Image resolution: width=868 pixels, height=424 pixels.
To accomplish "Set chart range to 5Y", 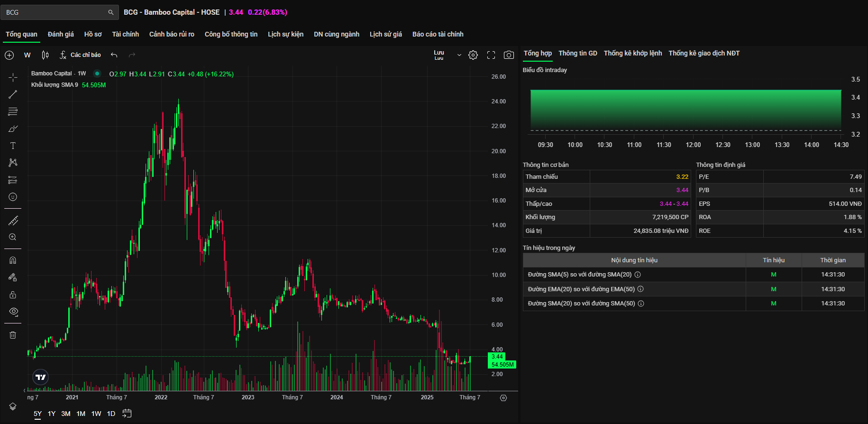I will point(37,414).
